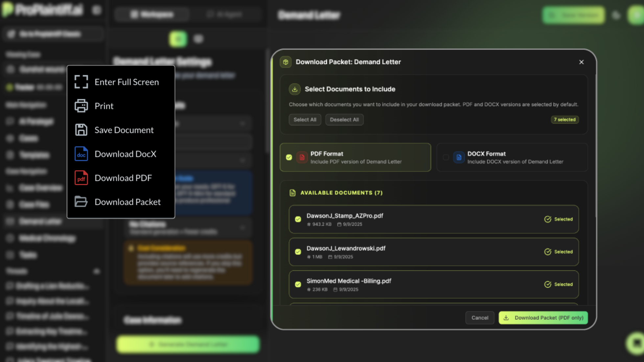The height and width of the screenshot is (362, 644).
Task: Click the blue doc file icon
Action: pos(81,154)
